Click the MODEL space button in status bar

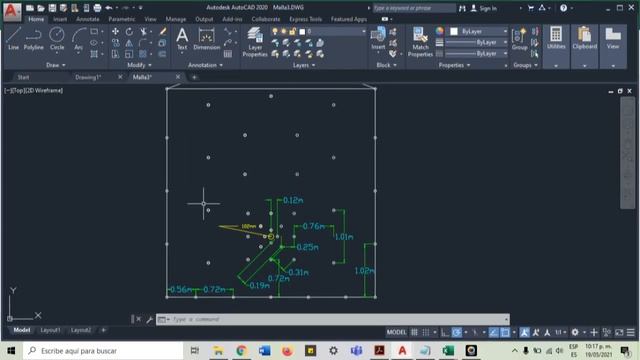pos(396,332)
